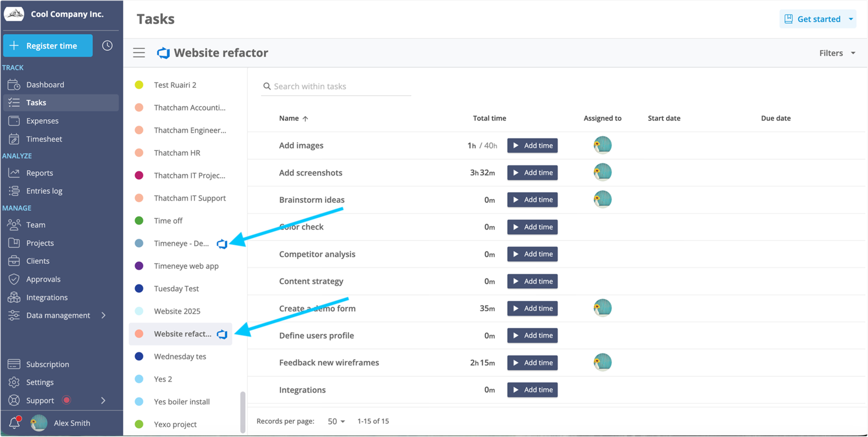Click the Alex Smith profile avatar in sidebar
The width and height of the screenshot is (868, 437).
point(39,423)
